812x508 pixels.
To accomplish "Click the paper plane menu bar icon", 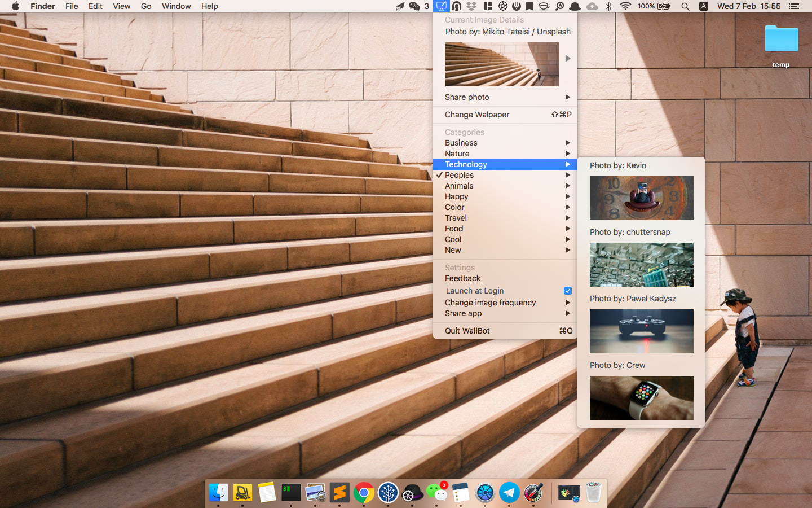I will click(400, 6).
